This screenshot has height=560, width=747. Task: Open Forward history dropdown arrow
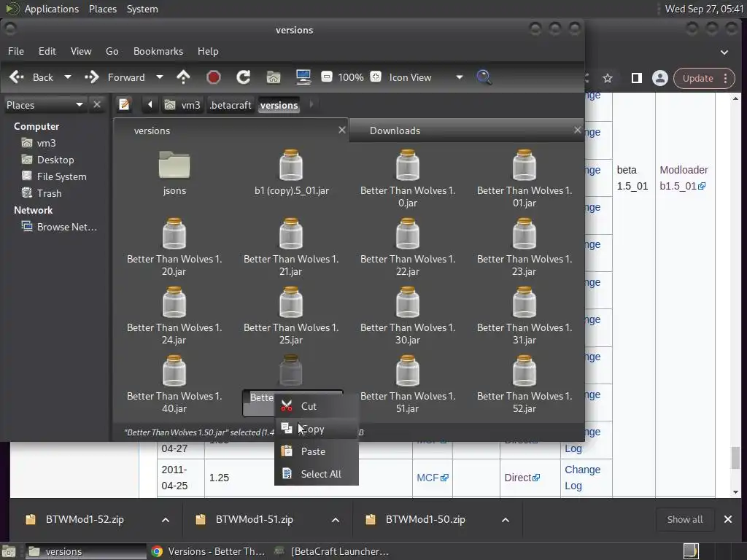coord(160,77)
